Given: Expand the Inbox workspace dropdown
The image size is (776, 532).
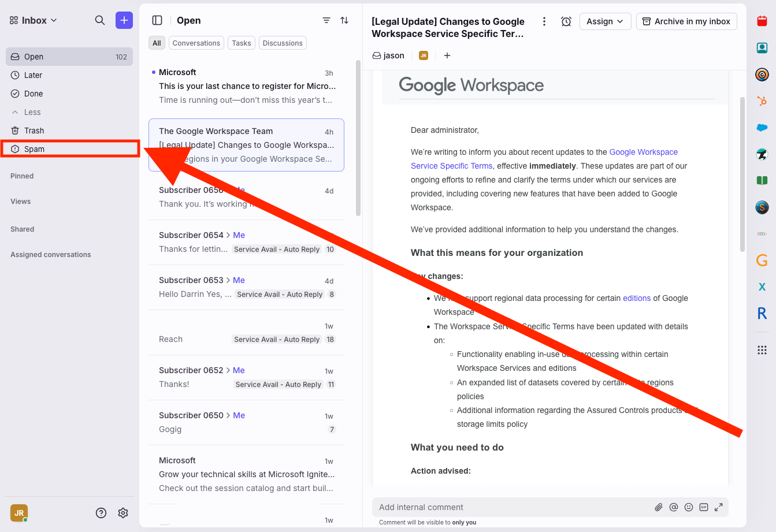Looking at the screenshot, I should point(34,20).
